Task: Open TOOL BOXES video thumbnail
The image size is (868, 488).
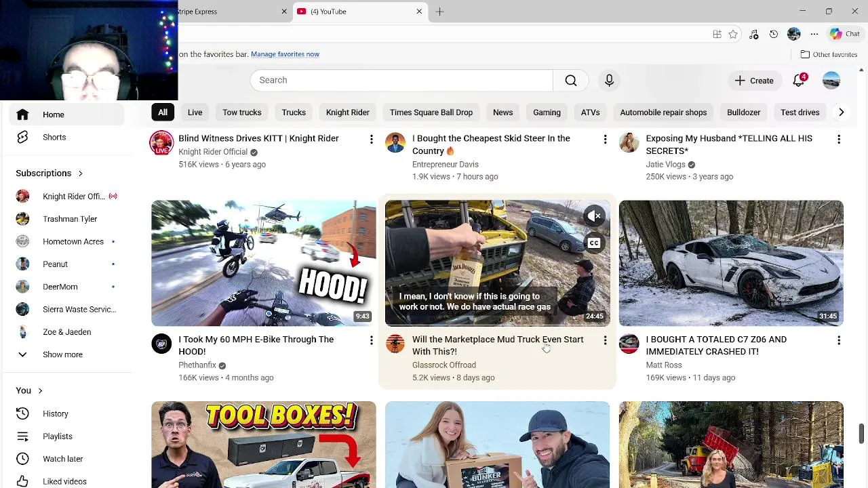Action: tap(264, 445)
